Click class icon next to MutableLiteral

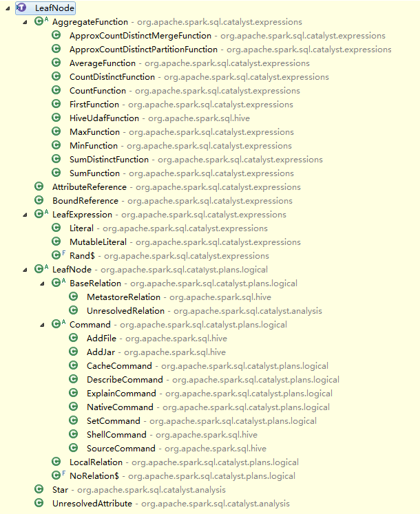56,242
